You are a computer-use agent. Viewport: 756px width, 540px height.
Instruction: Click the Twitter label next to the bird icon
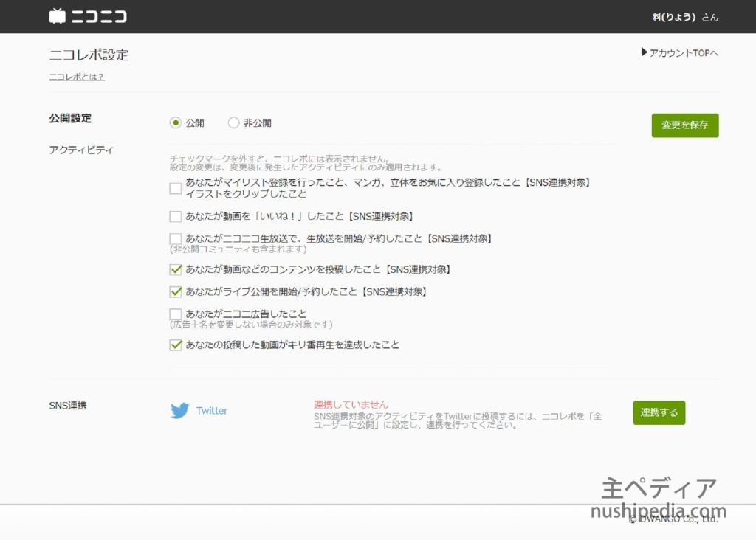click(x=211, y=410)
